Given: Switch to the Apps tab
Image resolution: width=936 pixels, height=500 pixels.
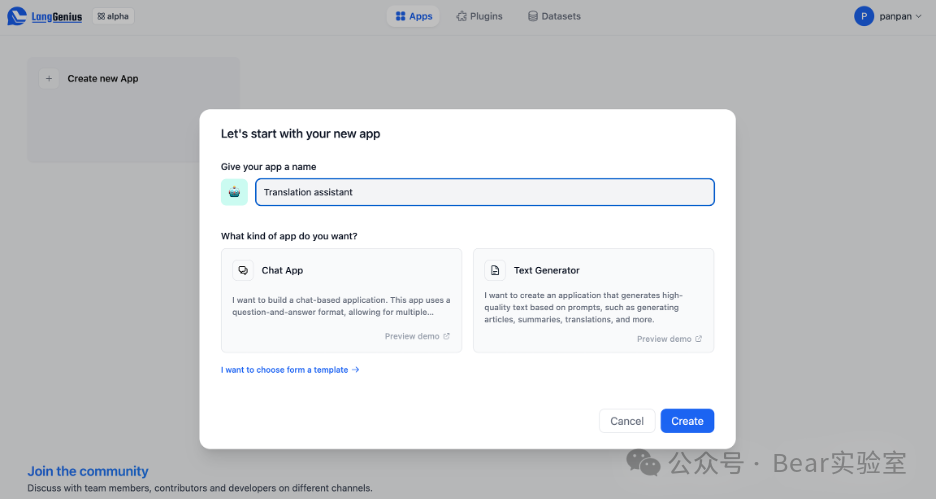Looking at the screenshot, I should coord(413,16).
